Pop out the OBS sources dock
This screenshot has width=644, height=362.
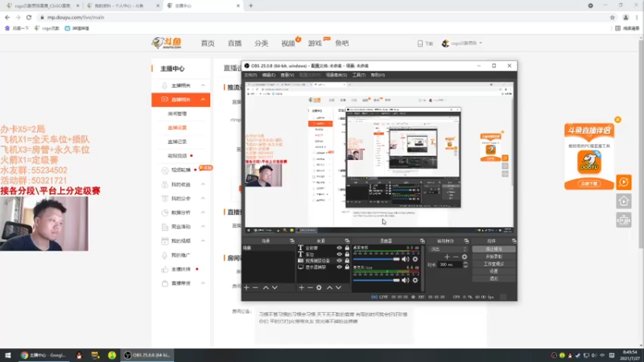[347, 241]
